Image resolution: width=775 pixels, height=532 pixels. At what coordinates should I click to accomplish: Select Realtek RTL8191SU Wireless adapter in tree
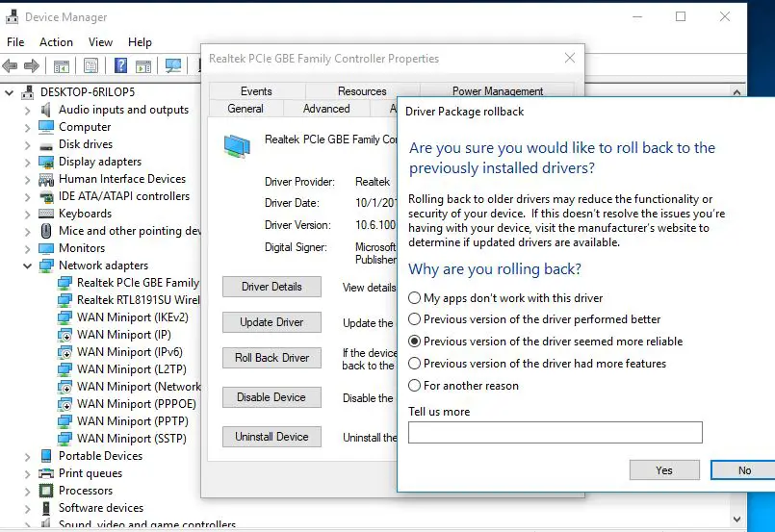tap(129, 300)
